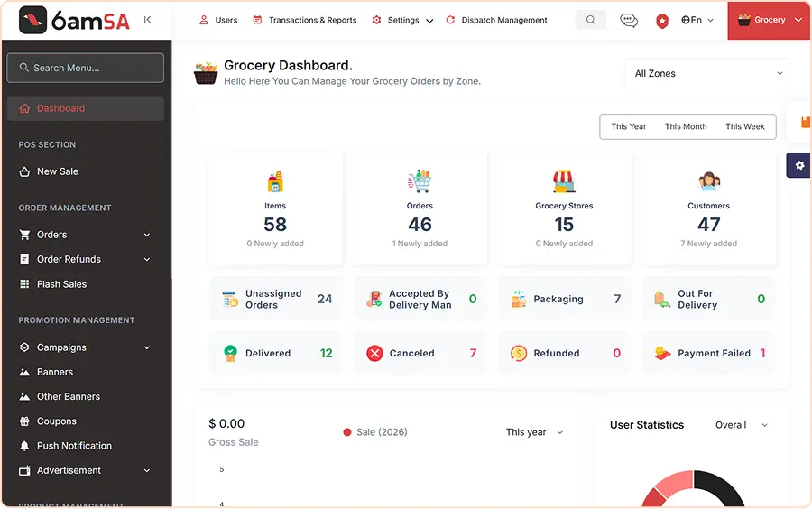Screen dimensions: 812x509
Task: Click the Out For Delivery icon
Action: coord(662,300)
